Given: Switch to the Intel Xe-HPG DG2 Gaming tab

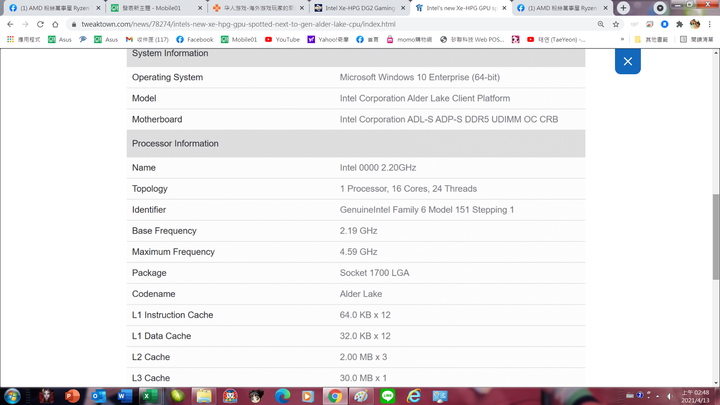Looking at the screenshot, I should 360,8.
